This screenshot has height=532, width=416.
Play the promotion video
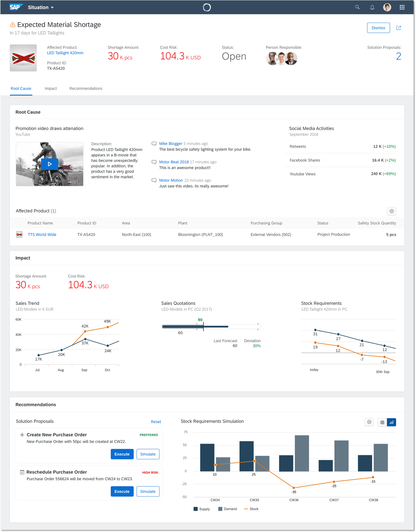[x=50, y=164]
